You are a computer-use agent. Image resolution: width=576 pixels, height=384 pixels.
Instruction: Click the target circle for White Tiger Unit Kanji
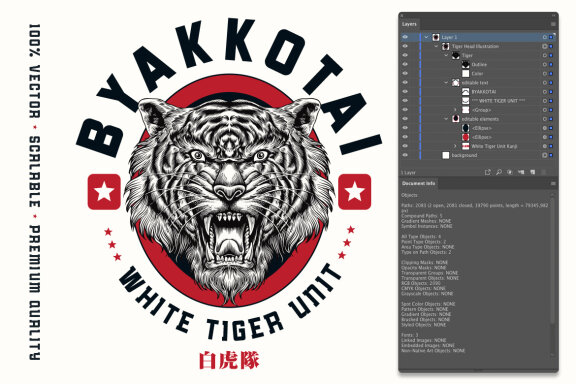(545, 146)
